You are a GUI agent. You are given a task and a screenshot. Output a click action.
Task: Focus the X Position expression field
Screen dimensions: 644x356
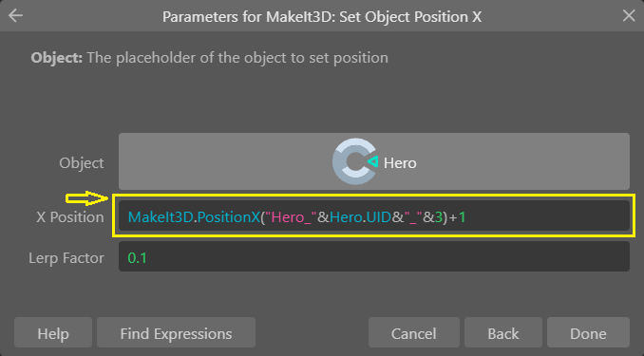pyautogui.click(x=373, y=216)
